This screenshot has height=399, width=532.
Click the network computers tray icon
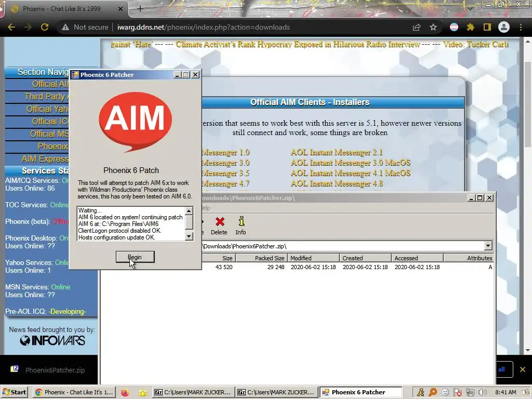(470, 392)
